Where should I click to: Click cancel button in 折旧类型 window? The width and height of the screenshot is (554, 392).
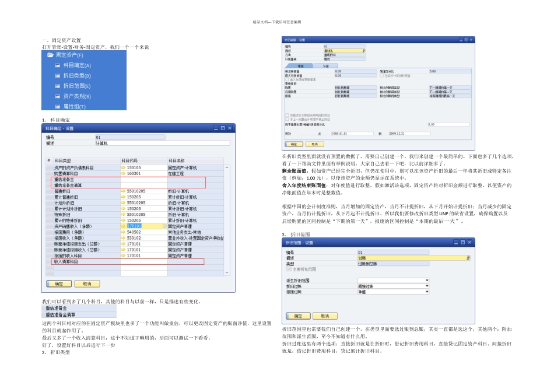[x=315, y=144]
